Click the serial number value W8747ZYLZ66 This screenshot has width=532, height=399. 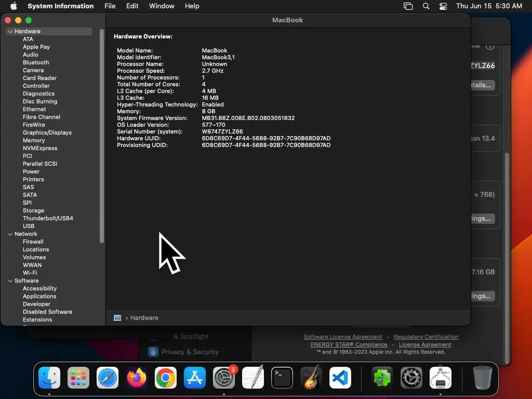point(222,131)
